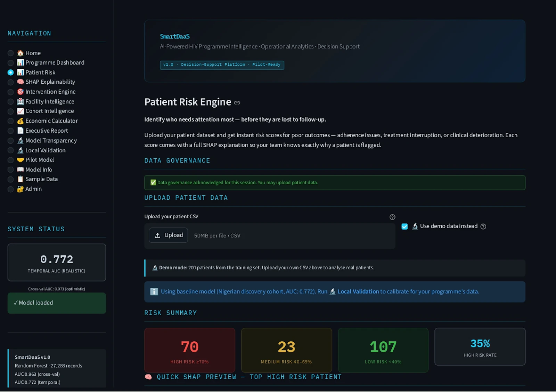Open the Admin page label

point(34,189)
